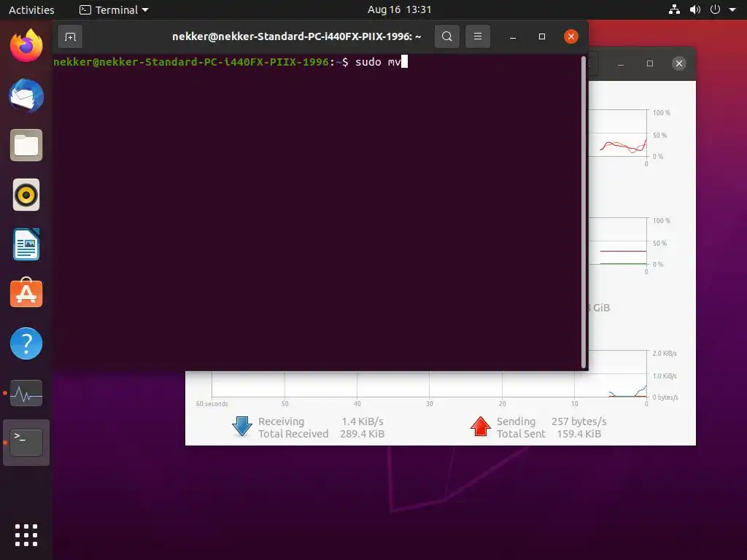Viewport: 747px width, 560px height.
Task: Click the power icon in top bar
Action: click(x=715, y=9)
